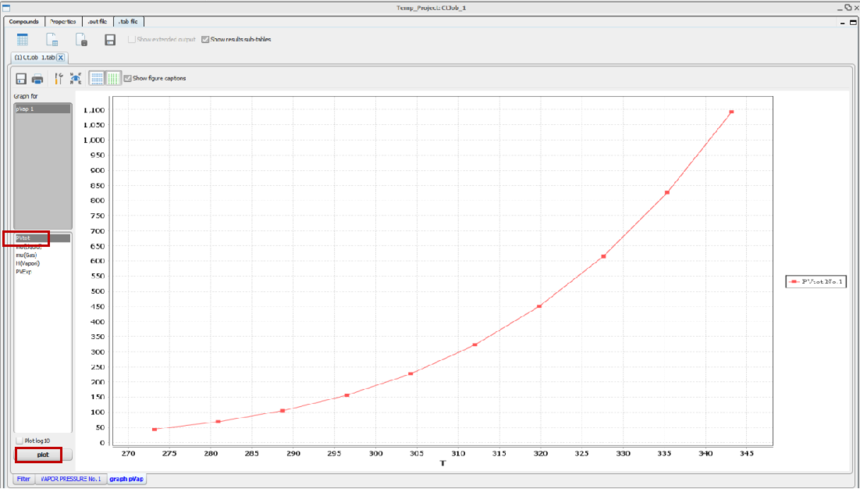Open the VAPOR PRESSURE No. 1 tab
The height and width of the screenshot is (489, 860).
click(70, 479)
